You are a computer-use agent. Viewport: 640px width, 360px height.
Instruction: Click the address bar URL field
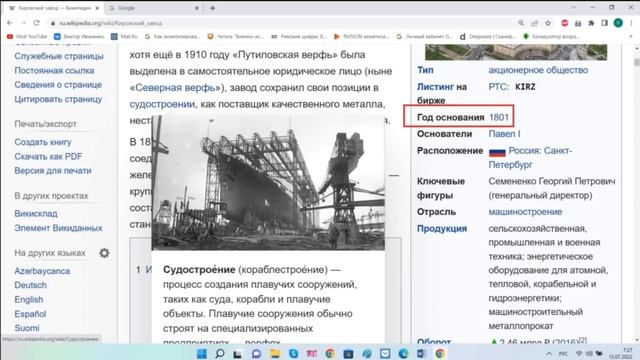point(282,23)
